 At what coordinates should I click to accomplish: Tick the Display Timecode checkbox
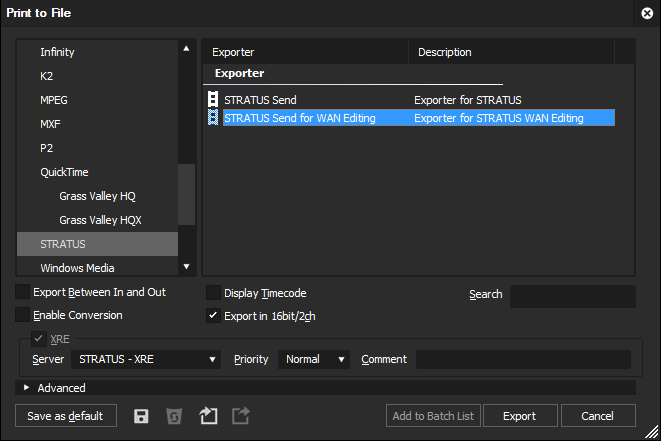pos(213,294)
